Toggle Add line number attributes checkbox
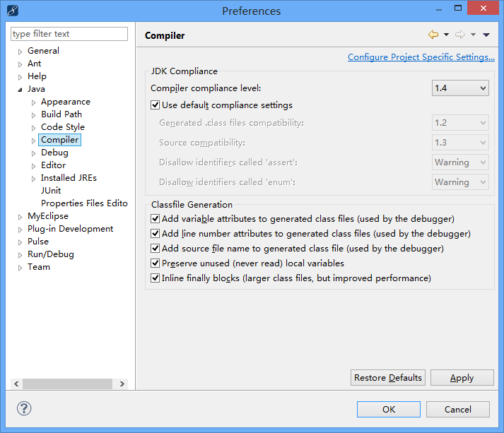Screen dimensions: 504x433 tap(156, 234)
